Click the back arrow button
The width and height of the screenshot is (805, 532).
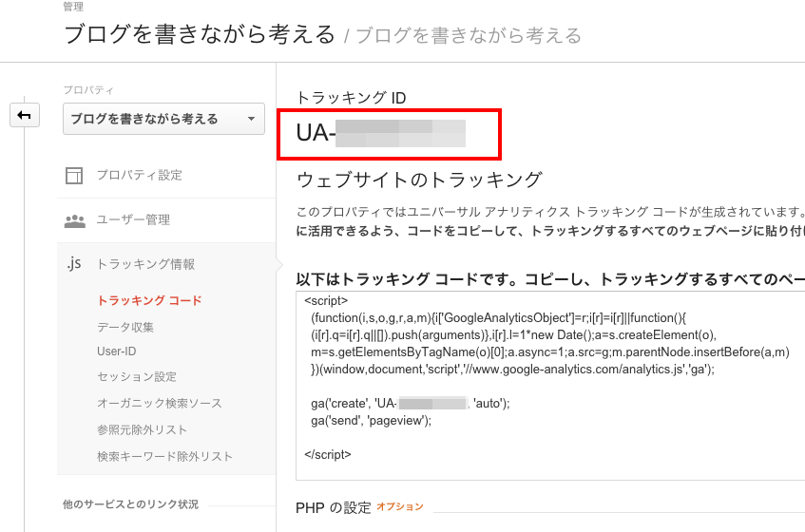pyautogui.click(x=25, y=115)
